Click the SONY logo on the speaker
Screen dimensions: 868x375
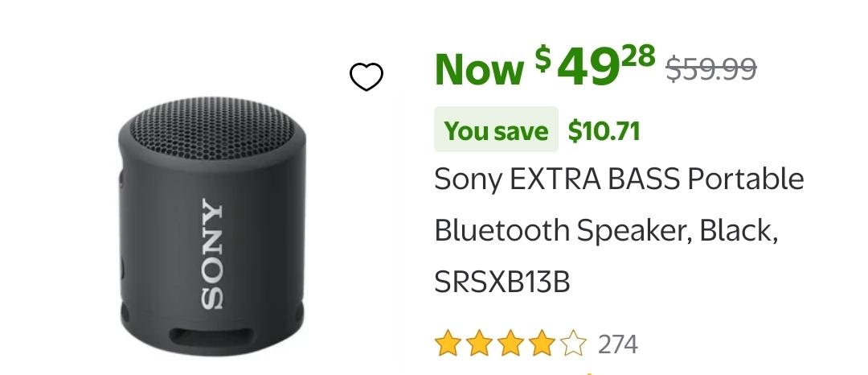[211, 253]
